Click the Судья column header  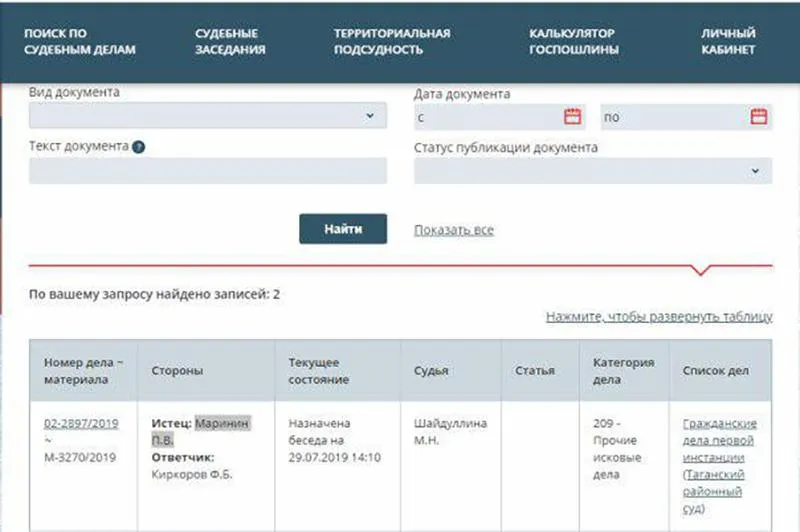(431, 371)
